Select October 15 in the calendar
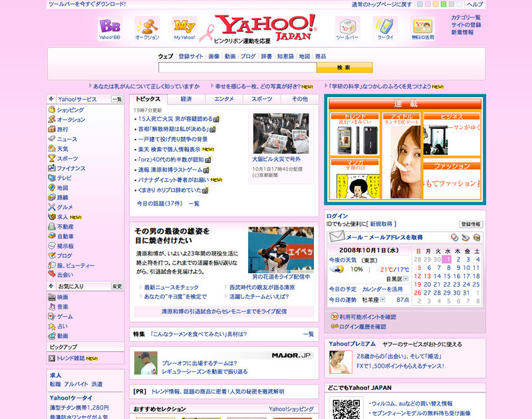The height and width of the screenshot is (419, 532). (448, 276)
